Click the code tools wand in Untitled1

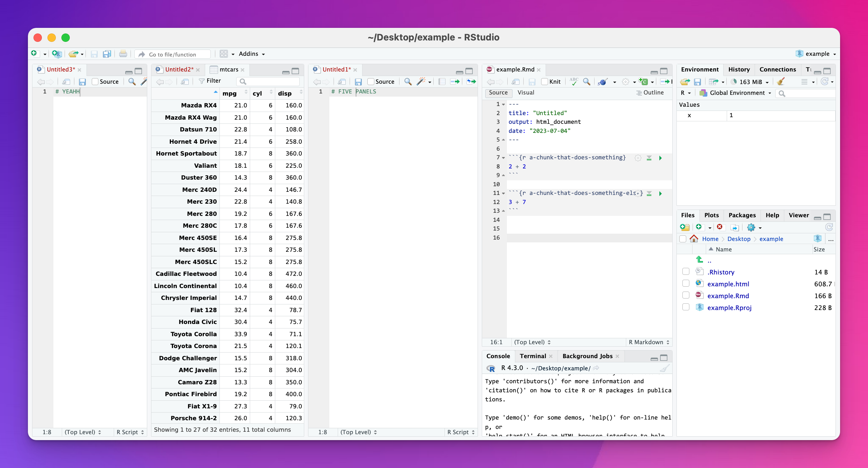(421, 82)
